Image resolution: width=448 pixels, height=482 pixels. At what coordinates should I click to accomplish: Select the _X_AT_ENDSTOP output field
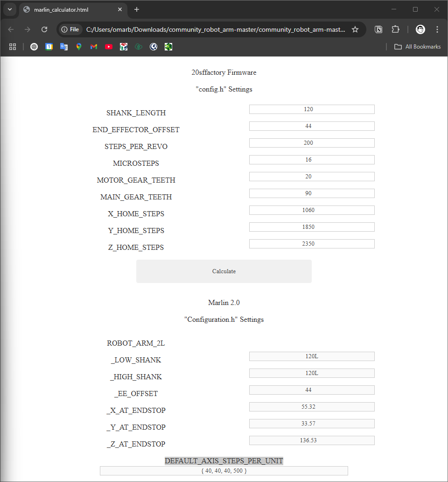[312, 407]
